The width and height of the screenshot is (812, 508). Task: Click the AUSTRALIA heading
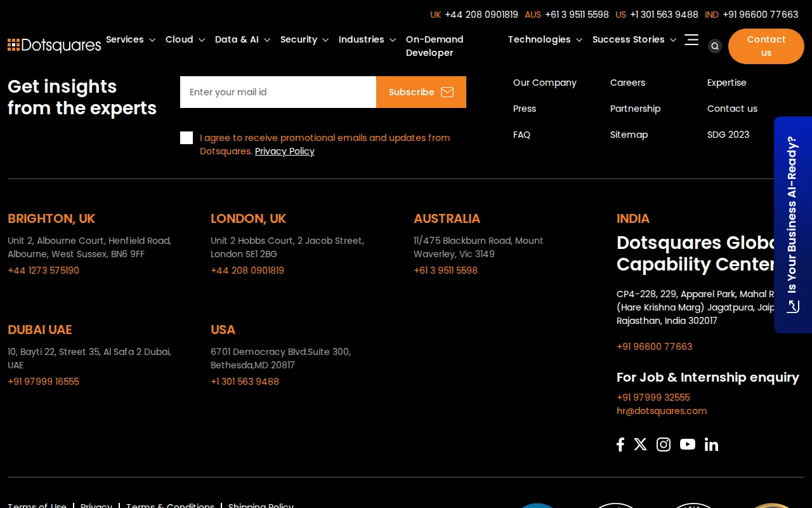point(447,218)
